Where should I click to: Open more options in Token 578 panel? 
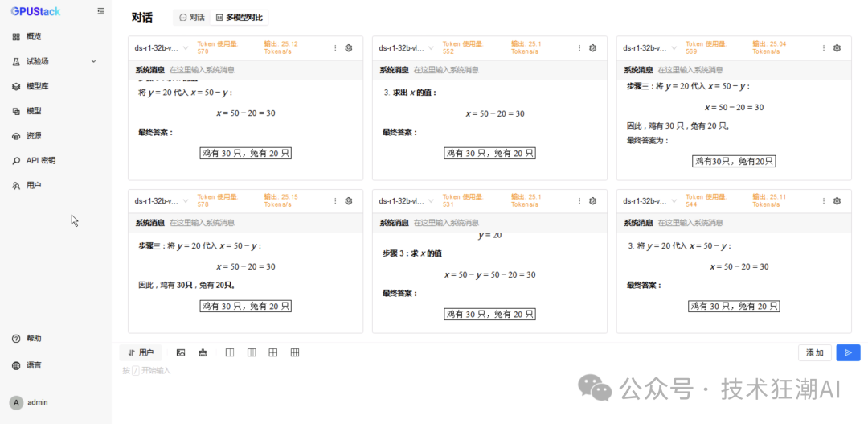(335, 200)
